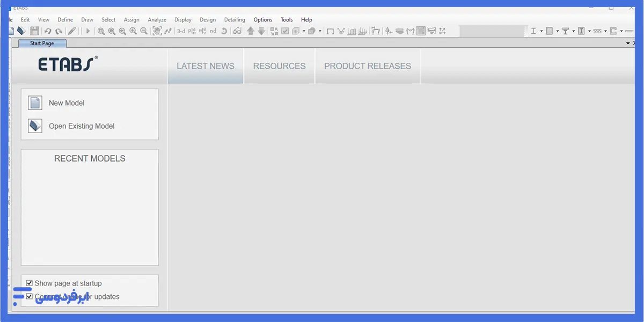This screenshot has width=644, height=322.
Task: Open the Edit menu
Action: coord(25,20)
